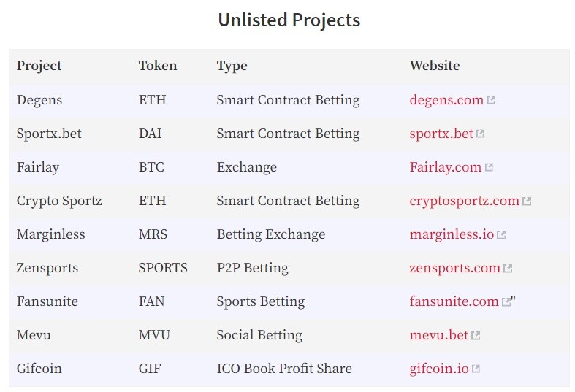The height and width of the screenshot is (392, 575).
Task: Click external link icon beside mevu.bet
Action: tap(476, 336)
